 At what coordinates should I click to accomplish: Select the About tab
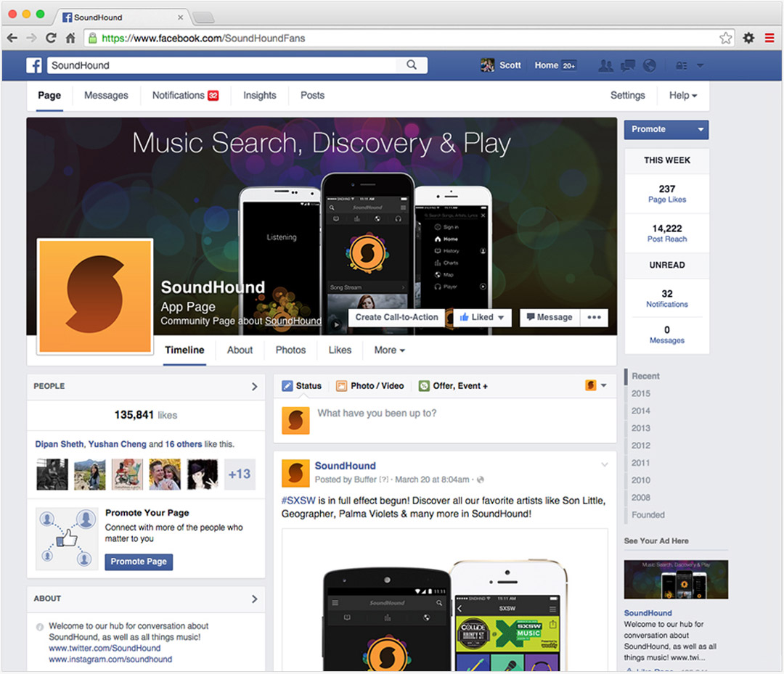[240, 350]
